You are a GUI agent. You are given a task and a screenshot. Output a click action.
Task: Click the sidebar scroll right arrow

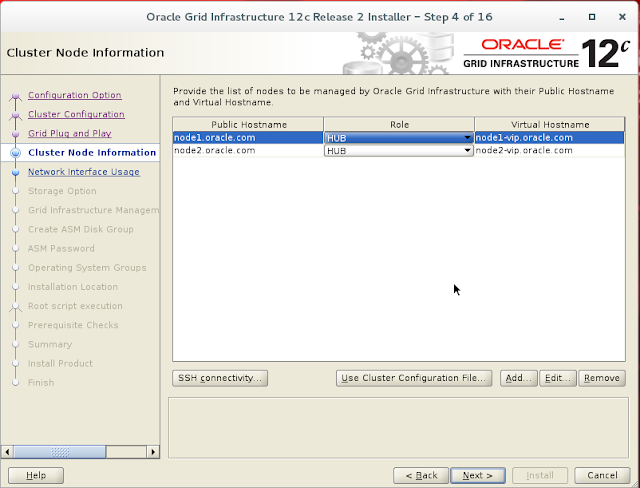[x=153, y=452]
